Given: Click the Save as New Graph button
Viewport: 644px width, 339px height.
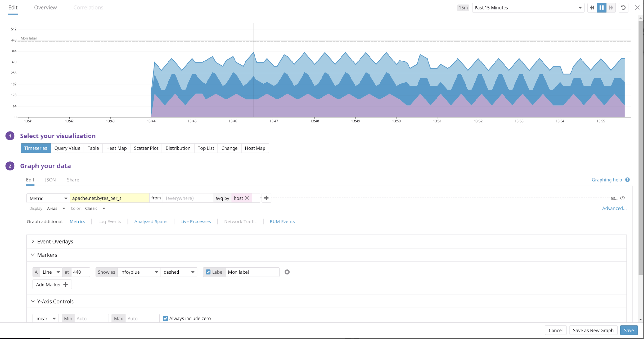Looking at the screenshot, I should (x=593, y=330).
